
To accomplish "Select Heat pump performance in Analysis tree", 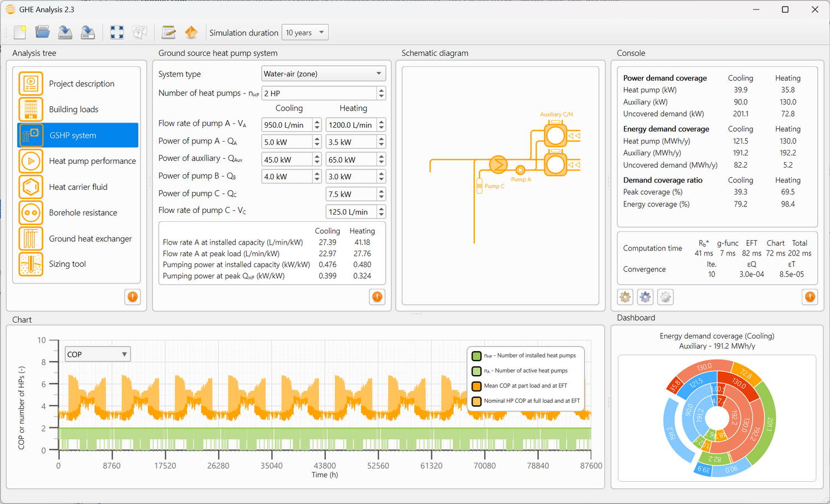I will click(92, 161).
